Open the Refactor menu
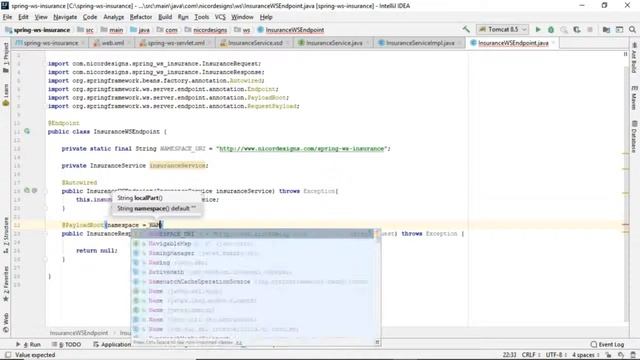 [x=141, y=17]
